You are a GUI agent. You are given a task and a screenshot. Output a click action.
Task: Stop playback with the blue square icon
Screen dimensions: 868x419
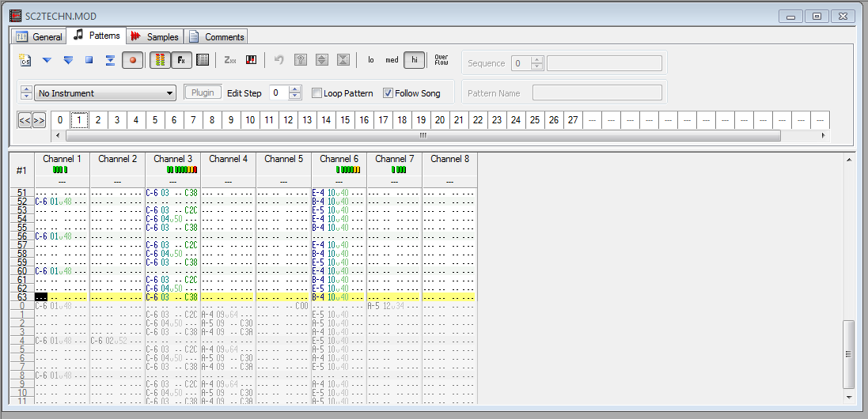click(89, 60)
